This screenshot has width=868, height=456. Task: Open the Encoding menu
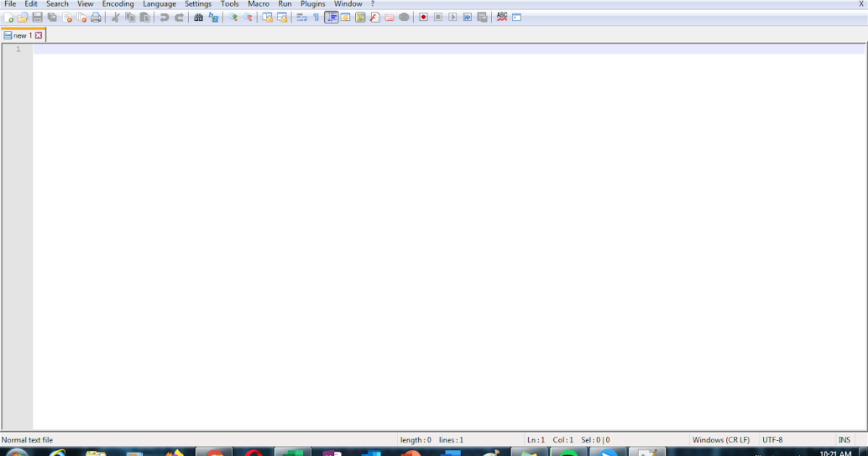click(118, 4)
